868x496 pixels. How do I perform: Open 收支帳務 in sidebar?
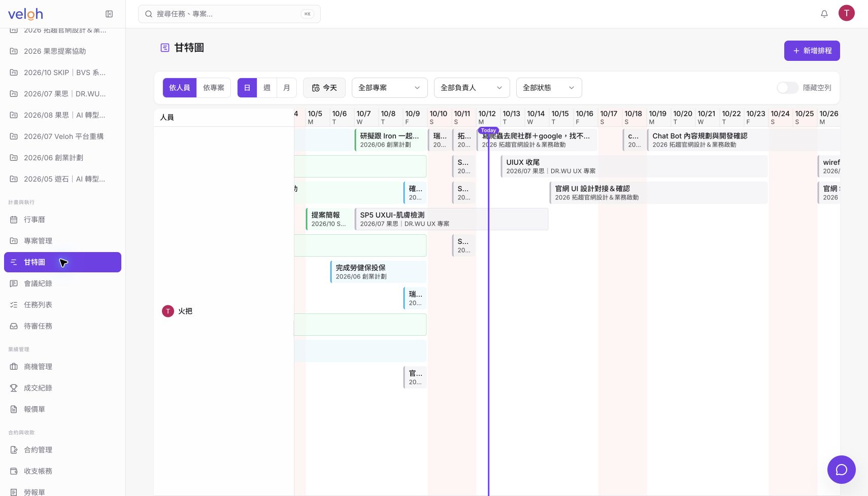point(62,471)
